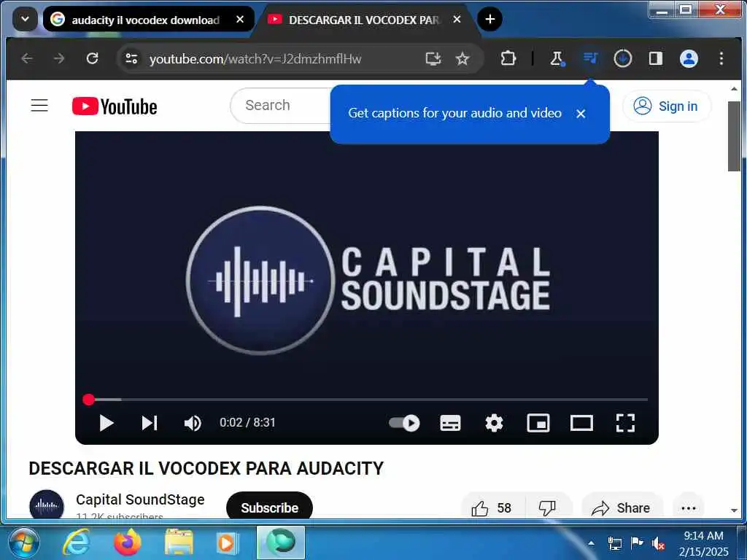The image size is (747, 560).
Task: Open the Extensions puzzle menu
Action: pyautogui.click(x=508, y=58)
